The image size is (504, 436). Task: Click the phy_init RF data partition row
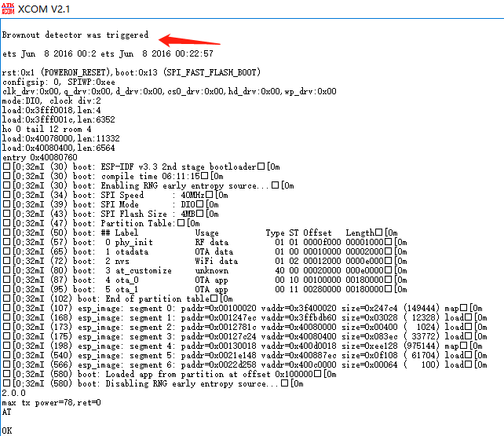pos(205,243)
